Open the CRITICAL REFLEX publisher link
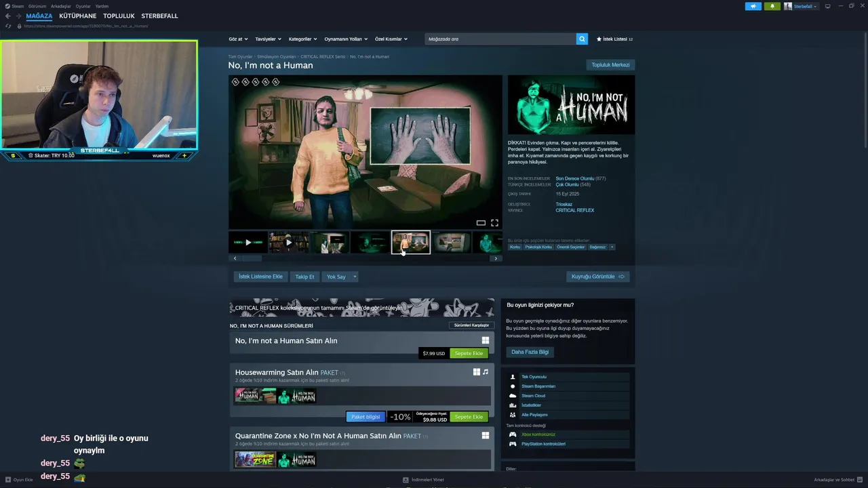Image resolution: width=868 pixels, height=488 pixels. (575, 210)
